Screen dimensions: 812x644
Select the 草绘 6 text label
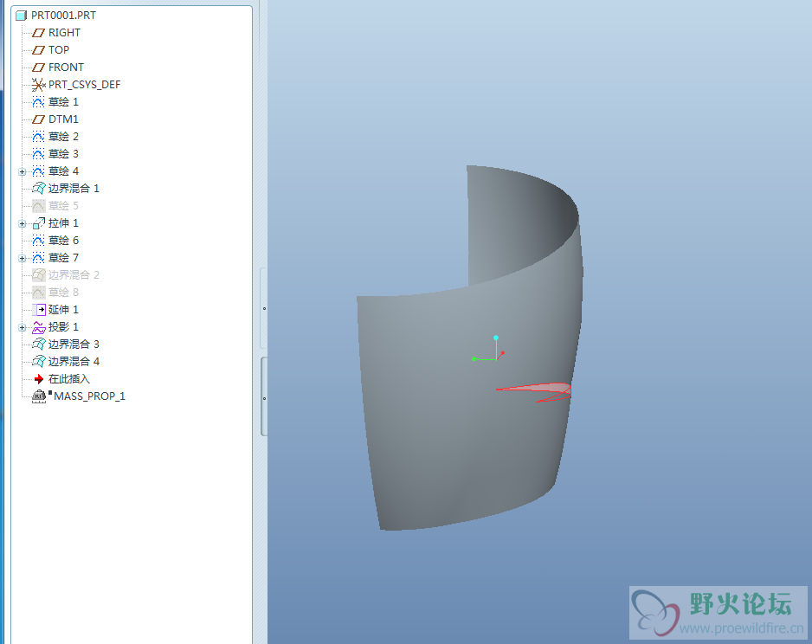pyautogui.click(x=63, y=241)
